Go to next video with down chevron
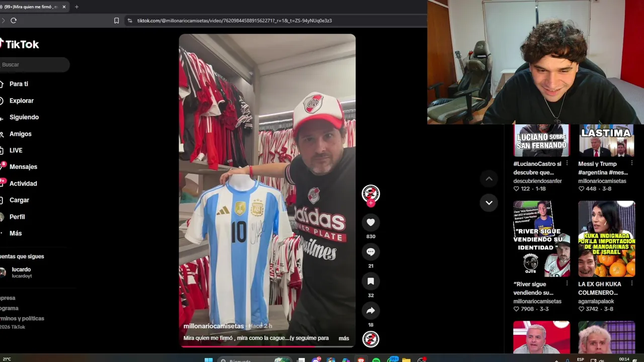 pos(489,203)
